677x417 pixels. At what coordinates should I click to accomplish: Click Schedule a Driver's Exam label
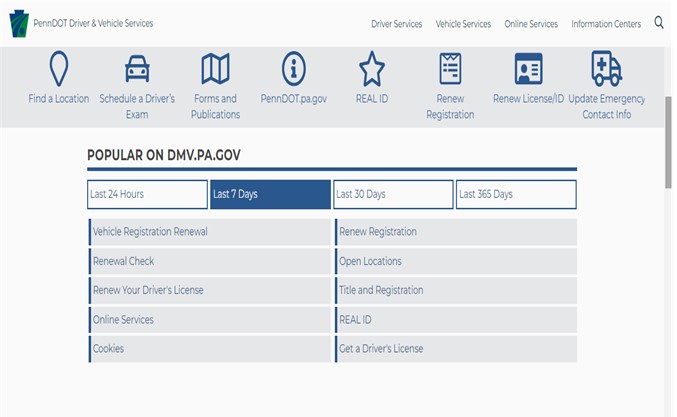(x=137, y=107)
